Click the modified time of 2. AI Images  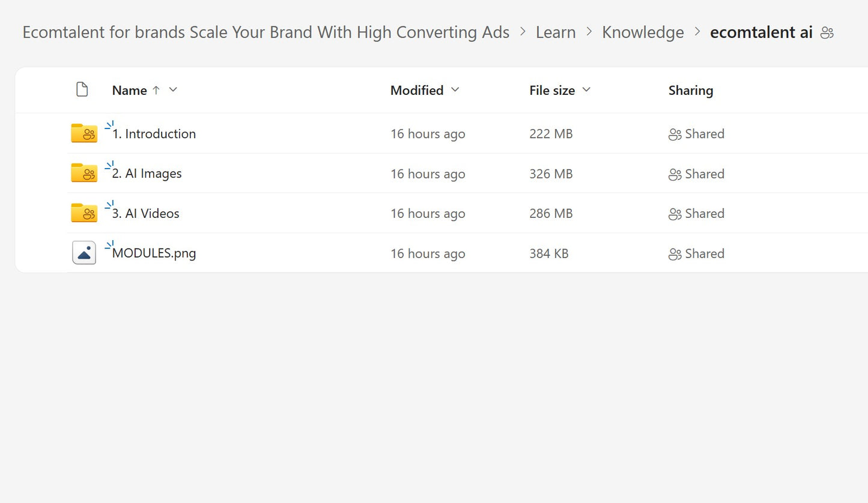click(428, 174)
